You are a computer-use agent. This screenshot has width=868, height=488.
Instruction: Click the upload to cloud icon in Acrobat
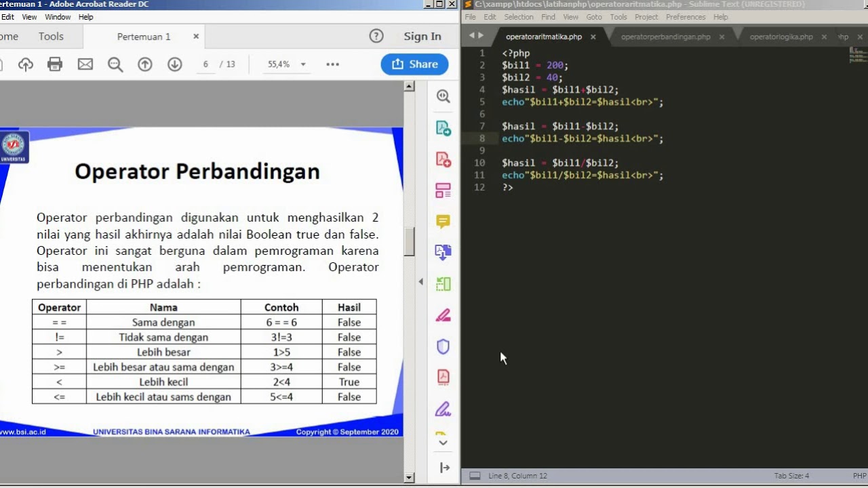pyautogui.click(x=26, y=64)
